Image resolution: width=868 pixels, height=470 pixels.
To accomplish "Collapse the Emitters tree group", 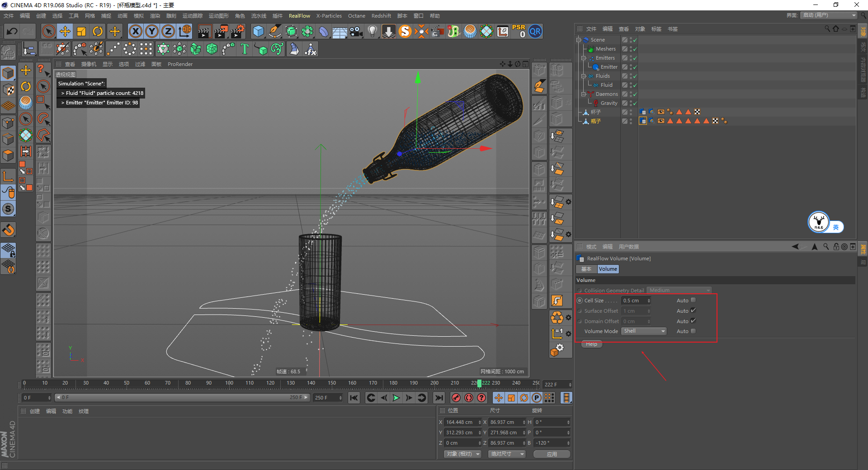I will tap(584, 58).
